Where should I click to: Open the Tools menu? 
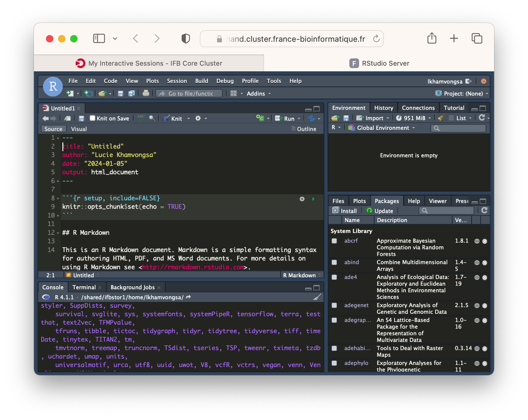coord(274,81)
